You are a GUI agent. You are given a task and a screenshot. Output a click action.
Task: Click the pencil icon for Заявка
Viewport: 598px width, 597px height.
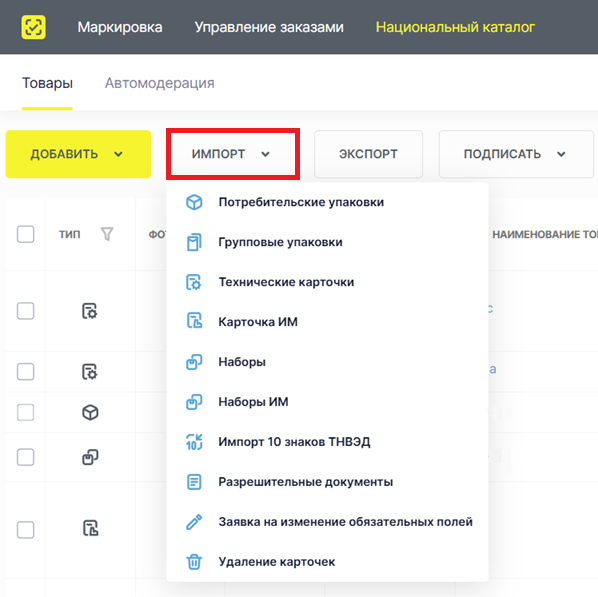(x=194, y=522)
